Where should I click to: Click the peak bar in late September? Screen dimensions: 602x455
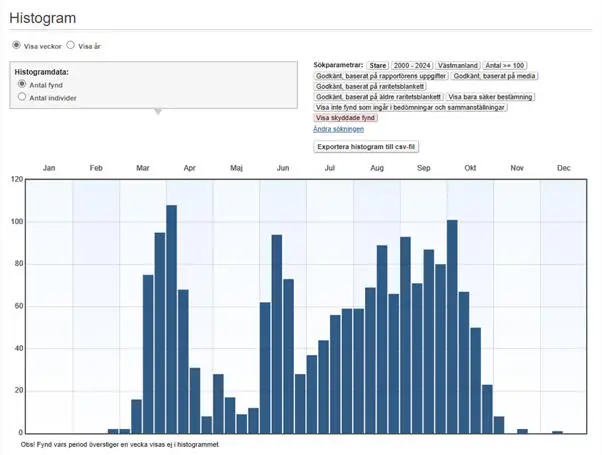[452, 326]
